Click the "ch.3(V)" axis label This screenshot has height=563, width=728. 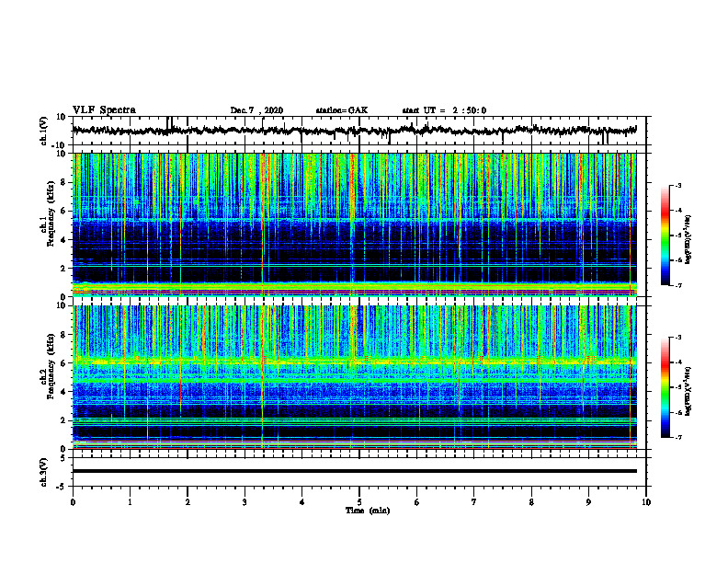44,473
